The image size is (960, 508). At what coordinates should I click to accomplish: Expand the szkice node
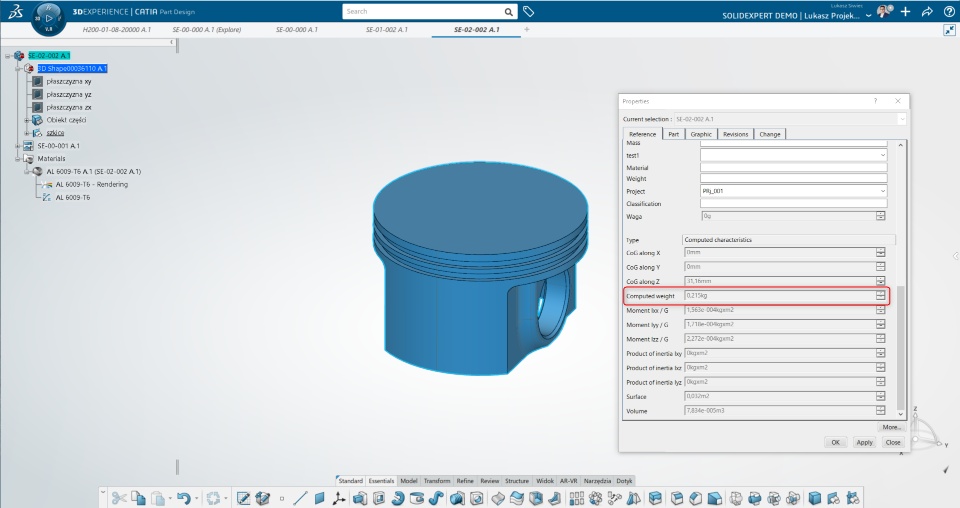point(27,133)
